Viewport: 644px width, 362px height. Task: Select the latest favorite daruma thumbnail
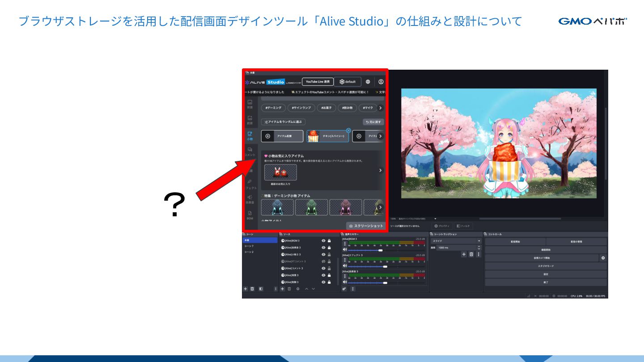pos(280,173)
